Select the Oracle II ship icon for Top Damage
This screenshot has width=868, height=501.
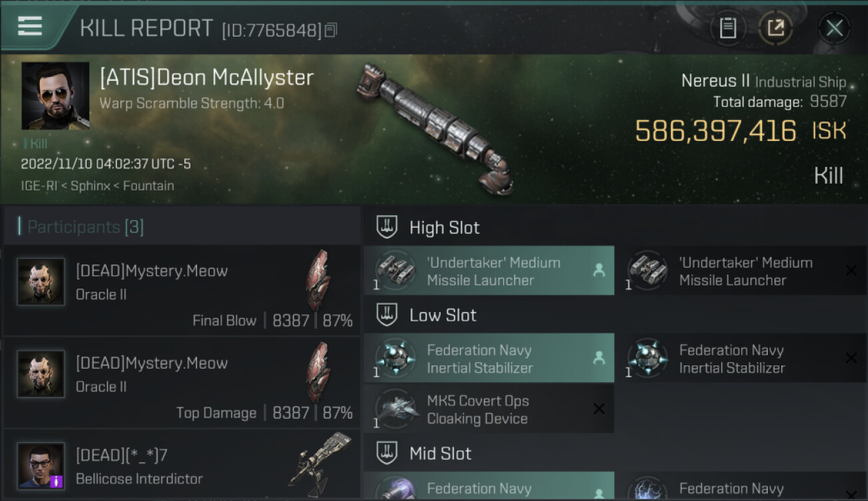coord(318,373)
